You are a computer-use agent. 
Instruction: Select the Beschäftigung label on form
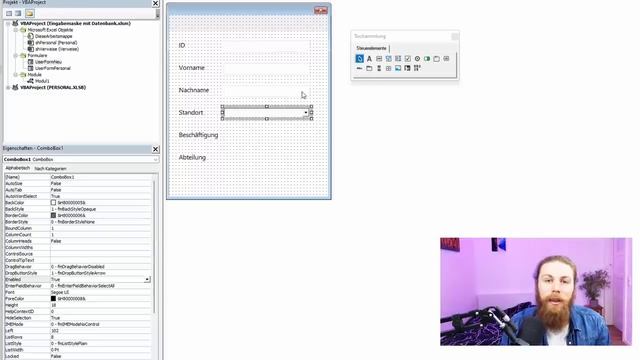(x=198, y=135)
